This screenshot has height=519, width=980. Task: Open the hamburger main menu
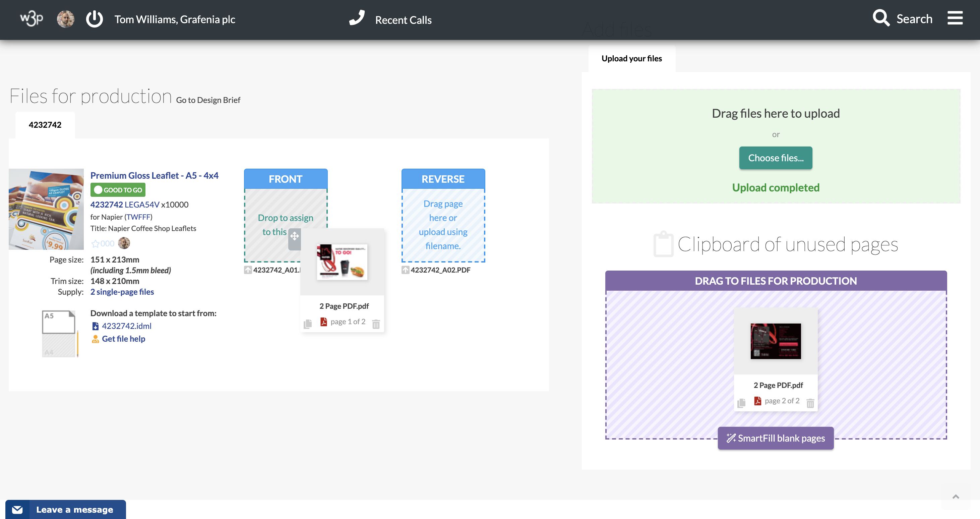[x=955, y=18]
